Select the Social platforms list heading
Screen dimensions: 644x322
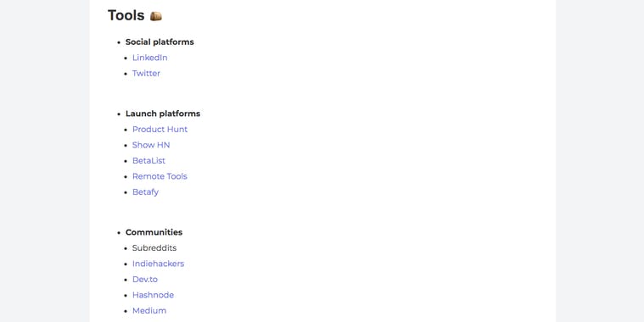pos(160,42)
